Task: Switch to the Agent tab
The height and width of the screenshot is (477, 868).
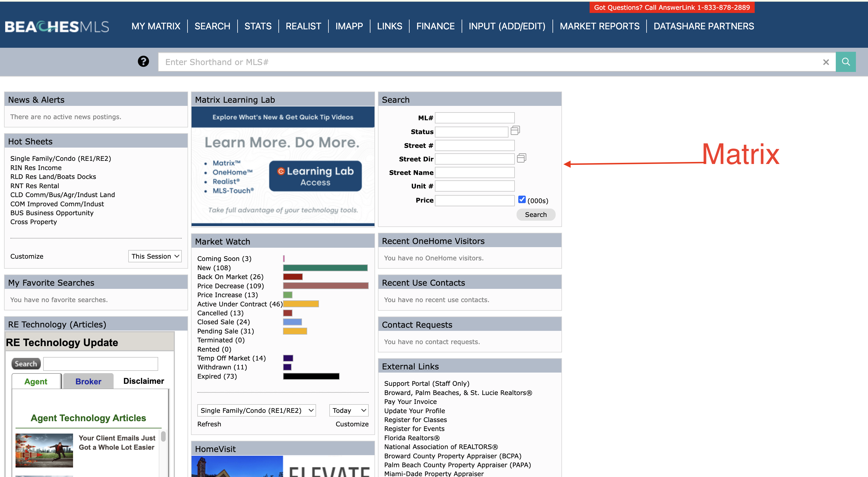Action: (x=37, y=381)
